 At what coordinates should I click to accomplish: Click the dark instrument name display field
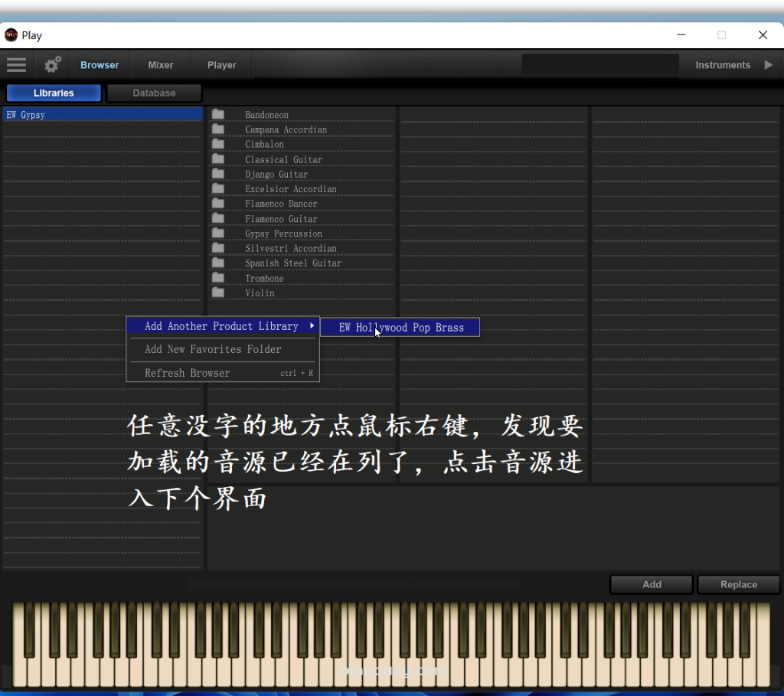tap(600, 64)
